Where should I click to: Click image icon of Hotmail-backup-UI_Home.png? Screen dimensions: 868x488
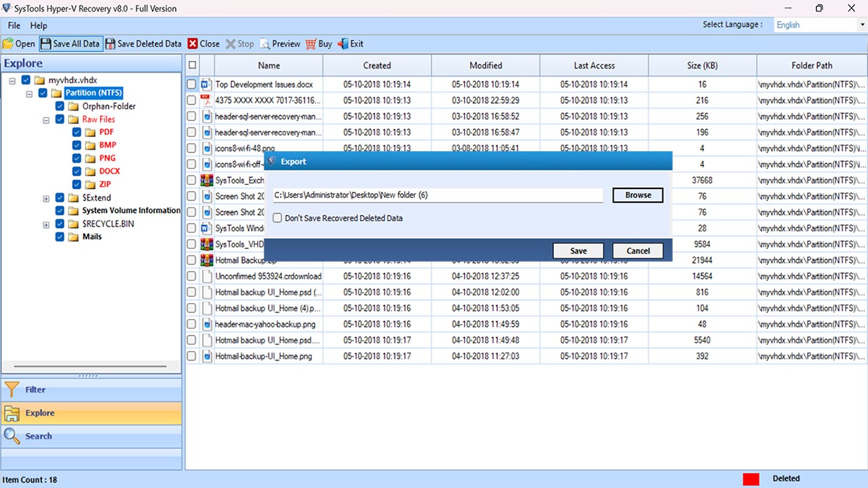(208, 356)
